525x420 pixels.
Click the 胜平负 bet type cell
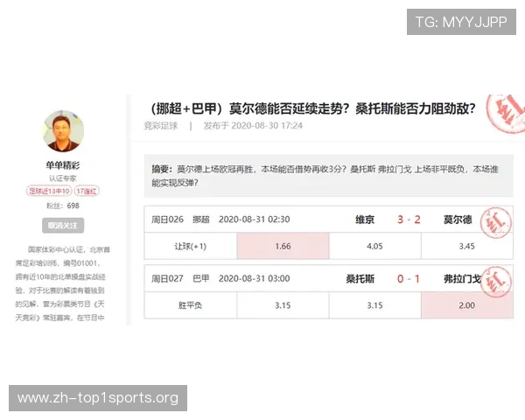click(191, 305)
